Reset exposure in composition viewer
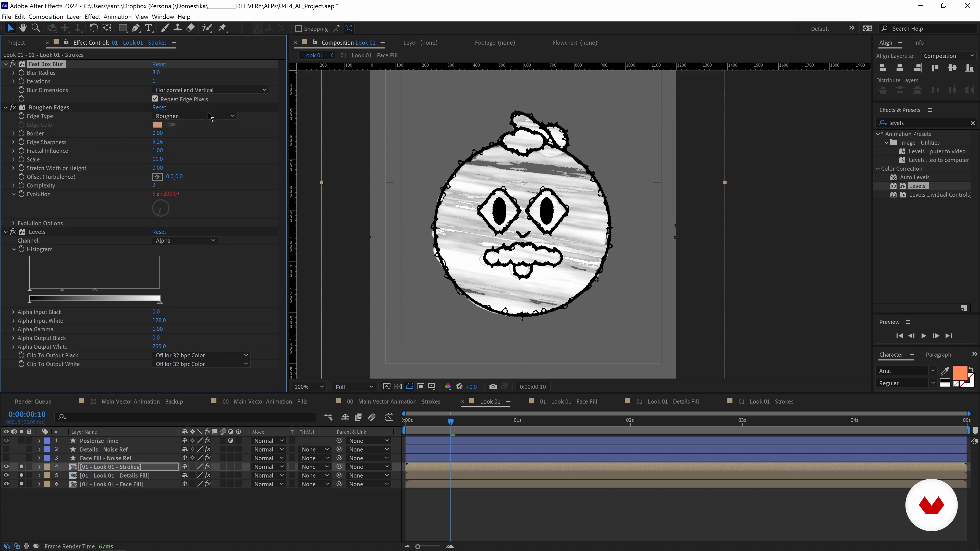This screenshot has height=551, width=980. point(460,387)
